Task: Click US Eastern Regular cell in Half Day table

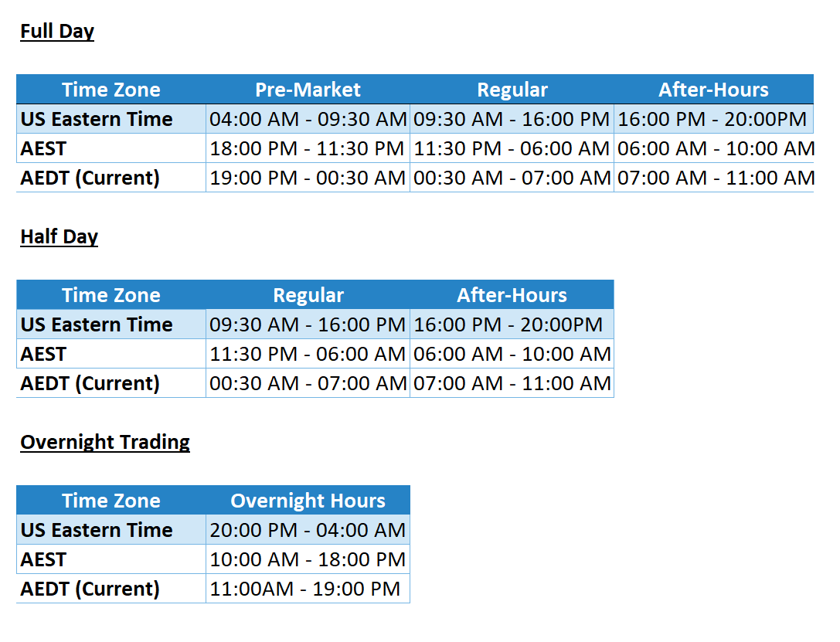Action: point(308,324)
